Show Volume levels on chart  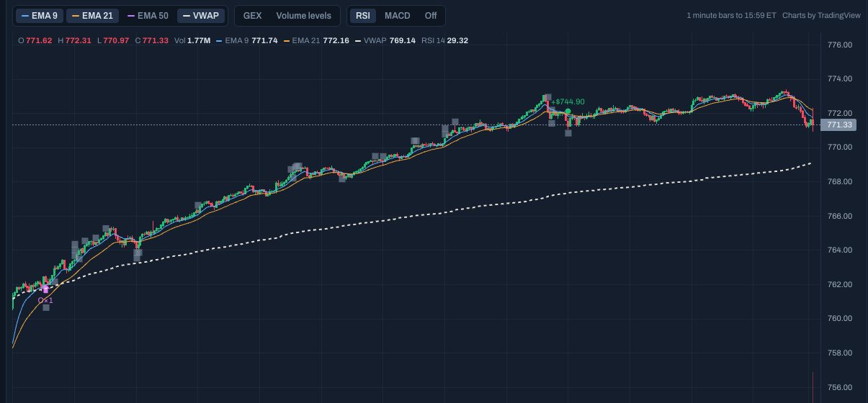303,15
